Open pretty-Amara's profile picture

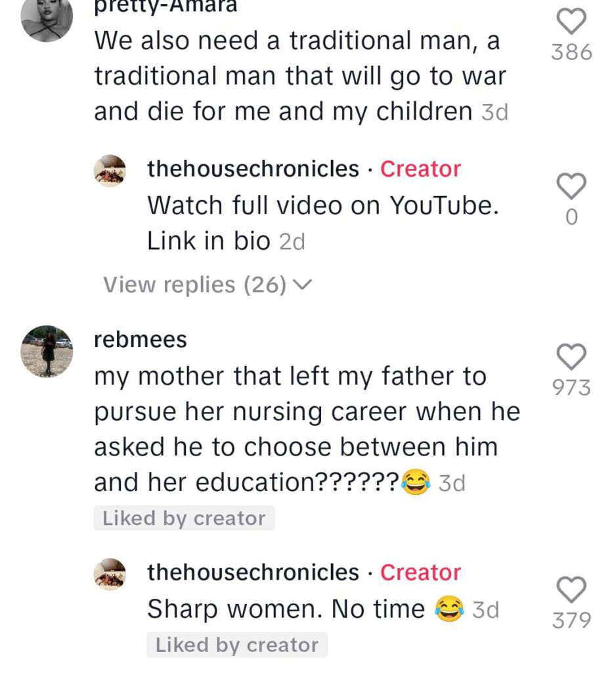click(x=47, y=16)
